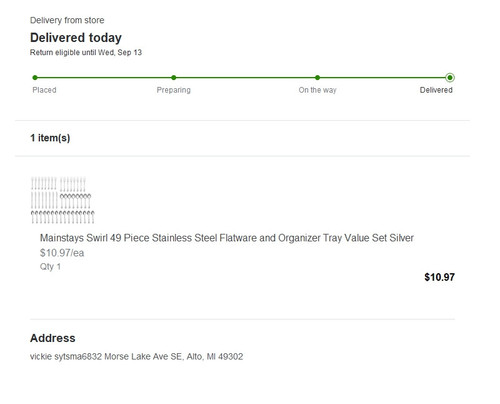
Task: Click the Return eligible until Wed, Sep 13 text
Action: point(86,53)
